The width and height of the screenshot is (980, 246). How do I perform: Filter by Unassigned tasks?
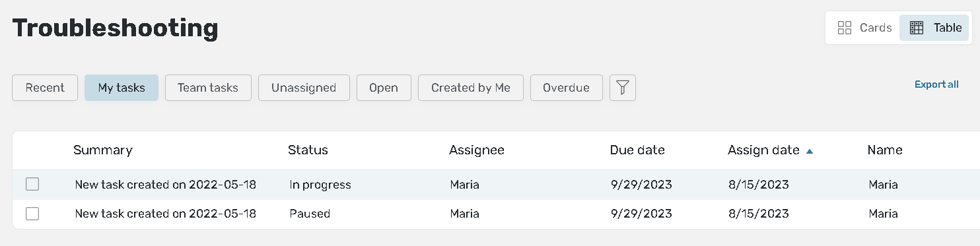(304, 88)
